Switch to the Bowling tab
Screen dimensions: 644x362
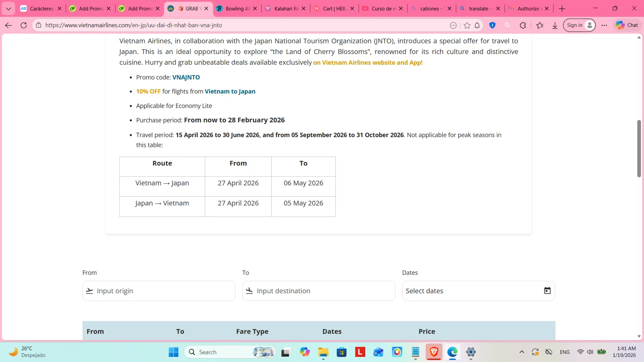(237, 9)
